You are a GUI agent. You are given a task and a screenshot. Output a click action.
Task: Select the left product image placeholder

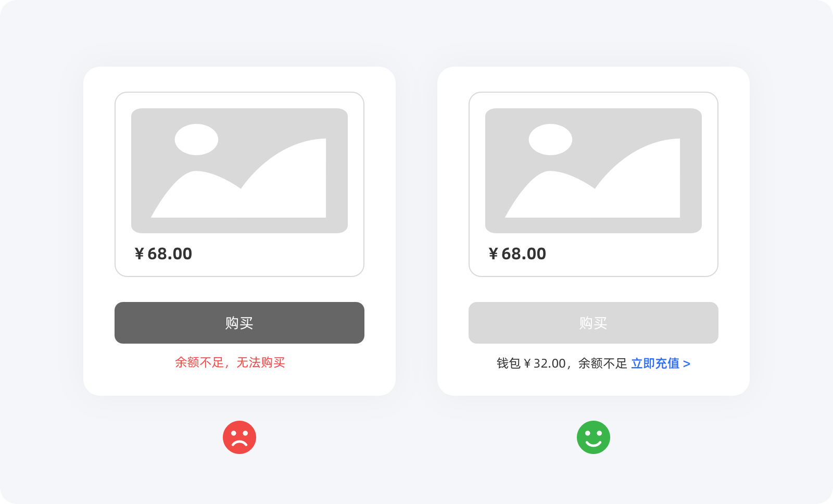(239, 171)
